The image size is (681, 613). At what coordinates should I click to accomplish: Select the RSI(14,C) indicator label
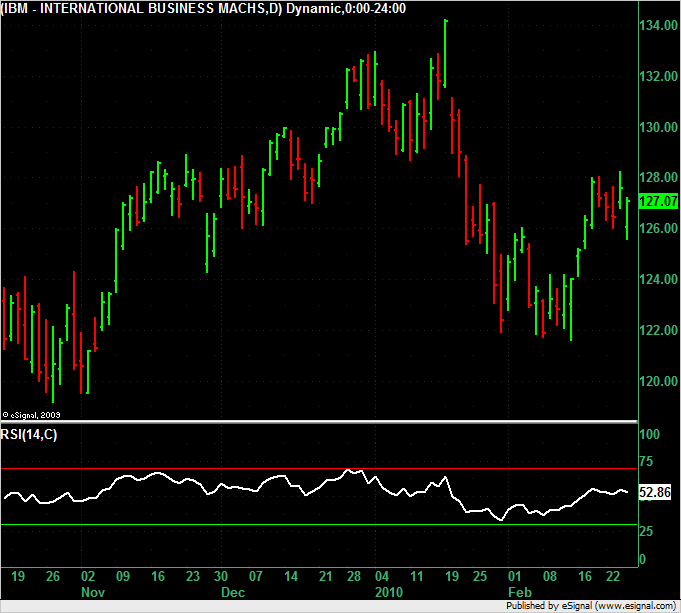(x=29, y=434)
